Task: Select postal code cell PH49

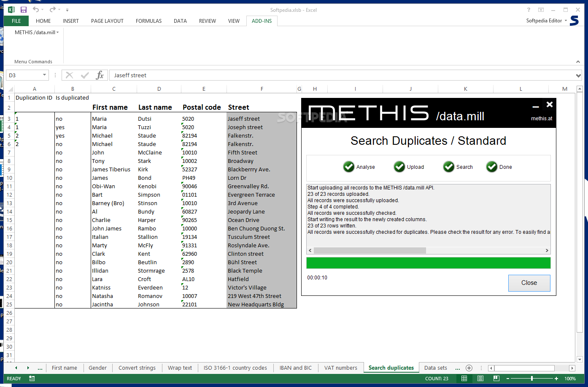Action: tap(204, 178)
